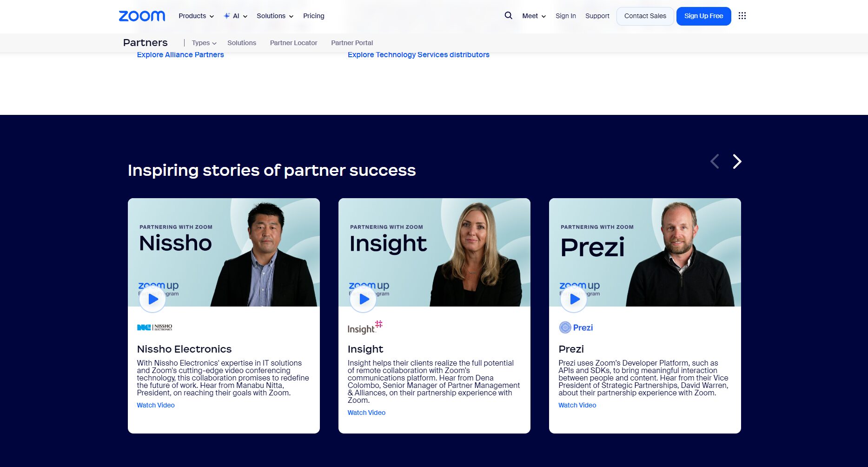
Task: Follow the Explore Alliance Partners link
Action: [x=180, y=54]
